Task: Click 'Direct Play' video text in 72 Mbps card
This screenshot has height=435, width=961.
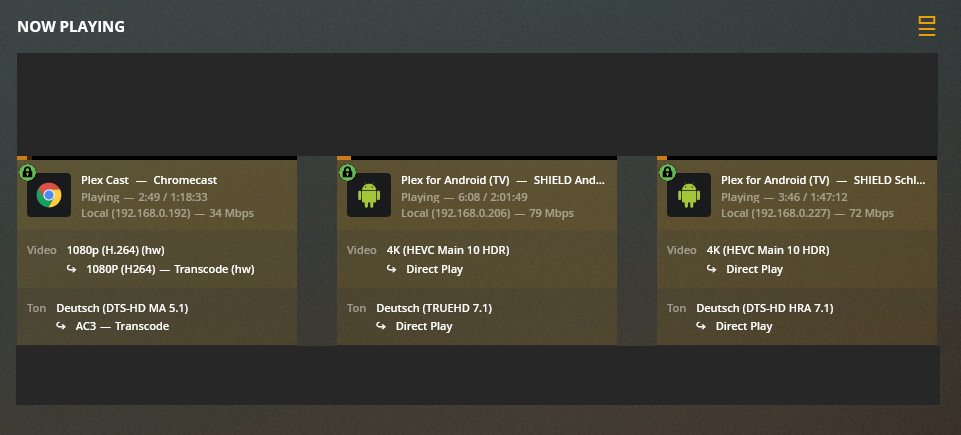Action: pyautogui.click(x=754, y=269)
